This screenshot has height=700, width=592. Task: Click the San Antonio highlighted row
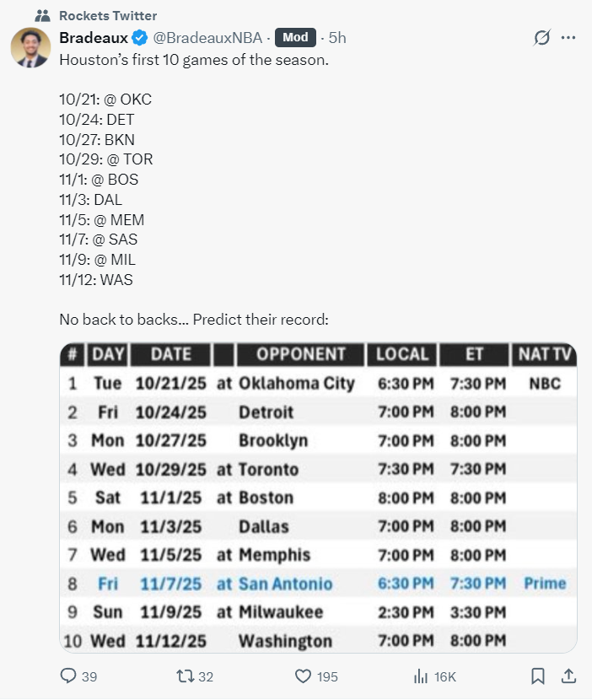click(x=318, y=584)
